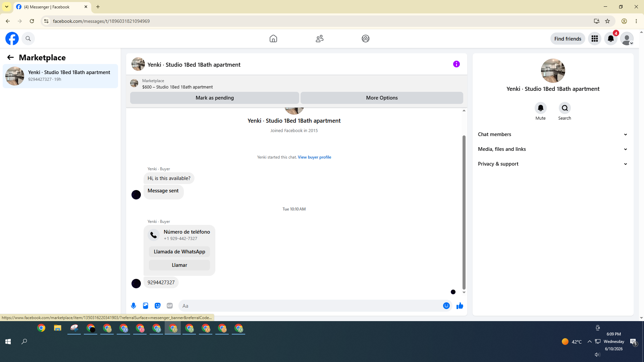644x362 pixels.
Task: Open the View buyer profile link
Action: tap(314, 157)
